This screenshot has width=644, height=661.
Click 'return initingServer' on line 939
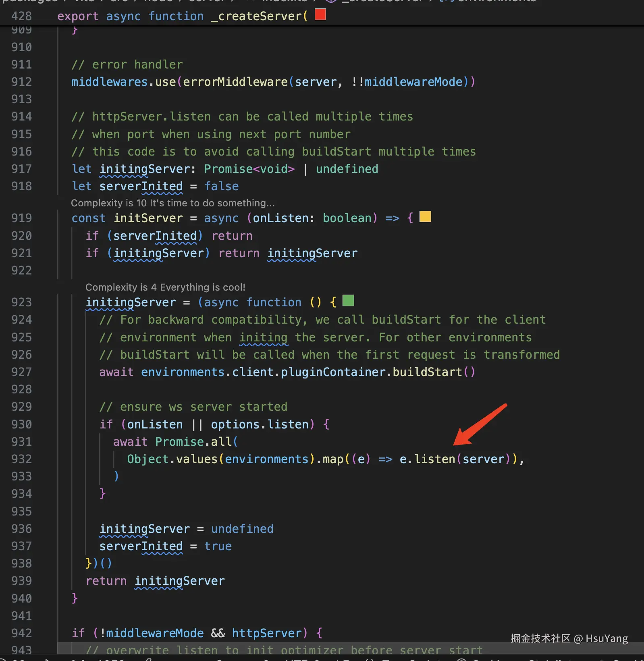[x=155, y=581]
